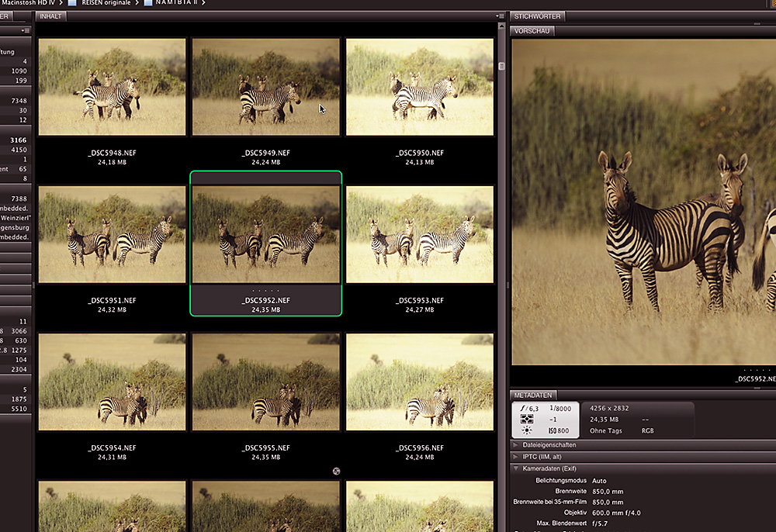
Task: Go to NAMIBIA II folder in path bar
Action: pyautogui.click(x=177, y=2)
